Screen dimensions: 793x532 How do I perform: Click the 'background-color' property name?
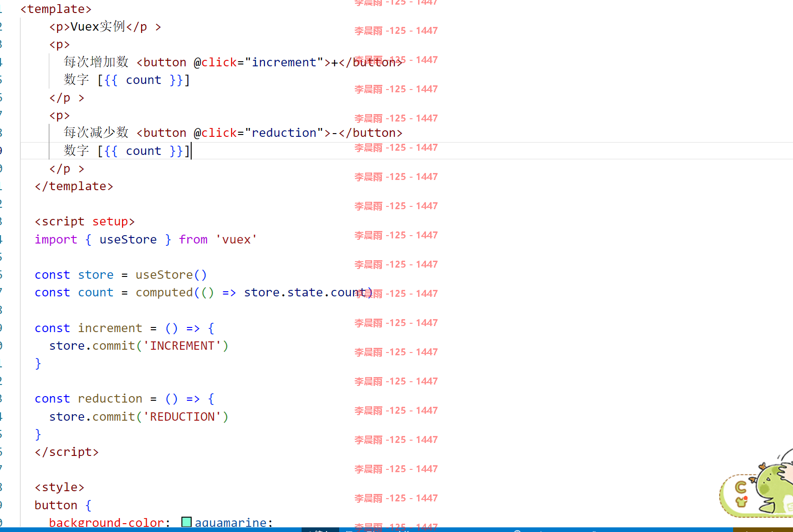[x=107, y=523]
